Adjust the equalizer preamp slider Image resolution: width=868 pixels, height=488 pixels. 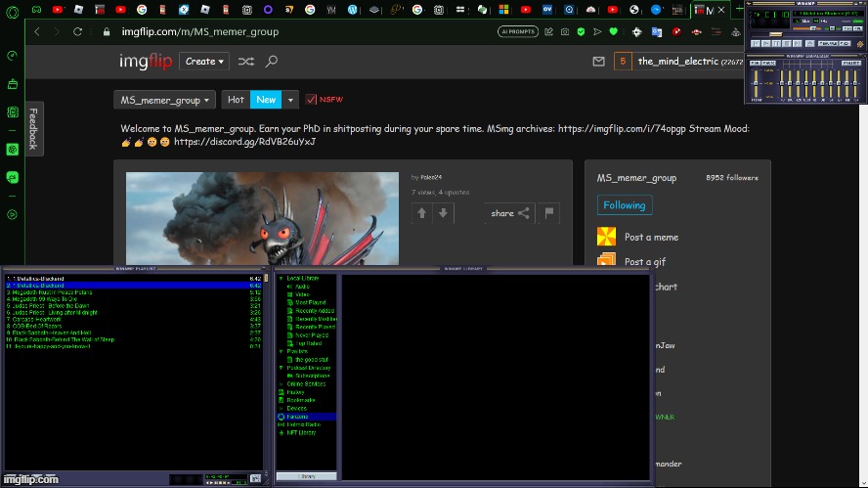756,84
